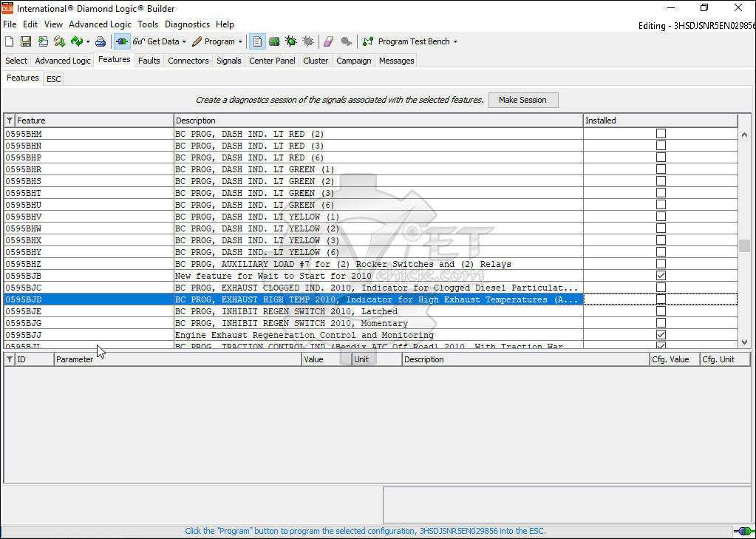Switch to the Campaign tab

pyautogui.click(x=354, y=61)
